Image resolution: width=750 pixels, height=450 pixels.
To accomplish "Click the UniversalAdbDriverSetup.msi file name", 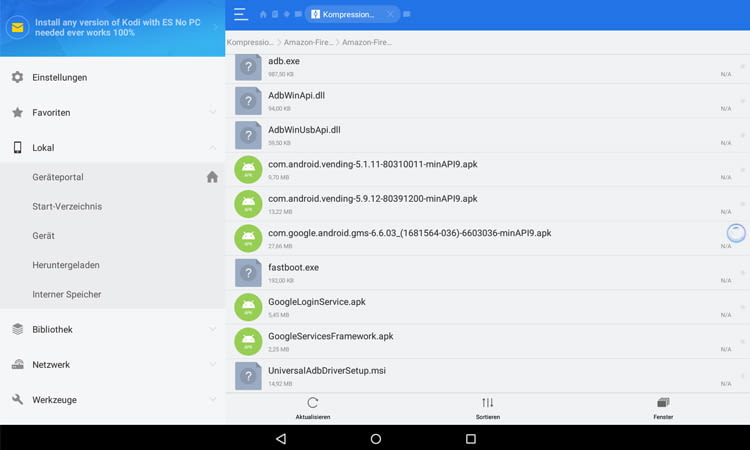I will click(327, 371).
